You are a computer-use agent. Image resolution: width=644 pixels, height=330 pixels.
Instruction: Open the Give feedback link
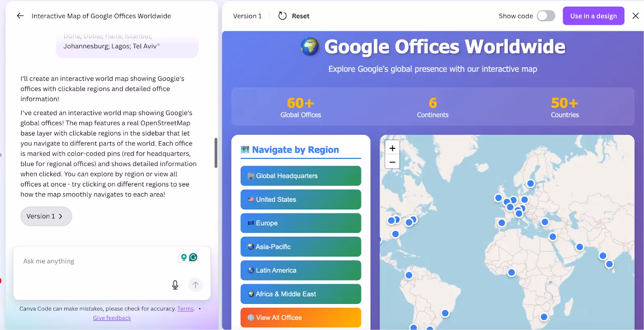point(112,318)
